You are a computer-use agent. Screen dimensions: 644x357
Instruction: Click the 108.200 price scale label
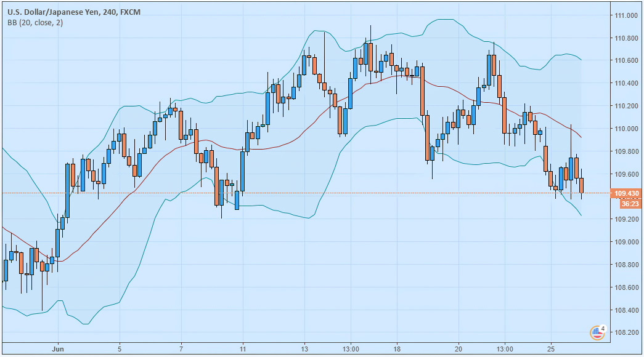626,332
